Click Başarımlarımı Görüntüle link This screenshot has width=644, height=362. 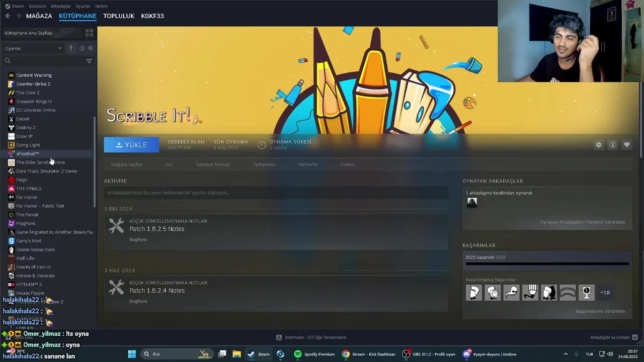(x=600, y=311)
